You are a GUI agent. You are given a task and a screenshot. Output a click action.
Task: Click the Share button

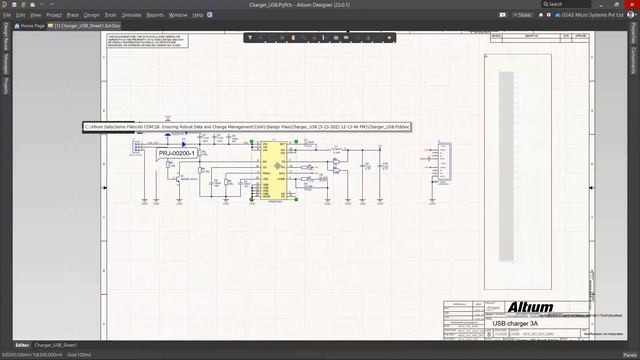pyautogui.click(x=522, y=15)
